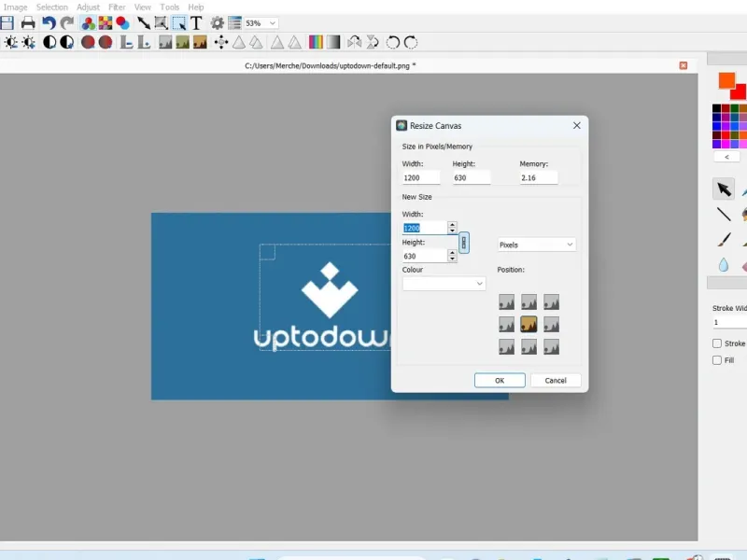747x560 pixels.
Task: Open the Pixels units dropdown
Action: (x=536, y=245)
